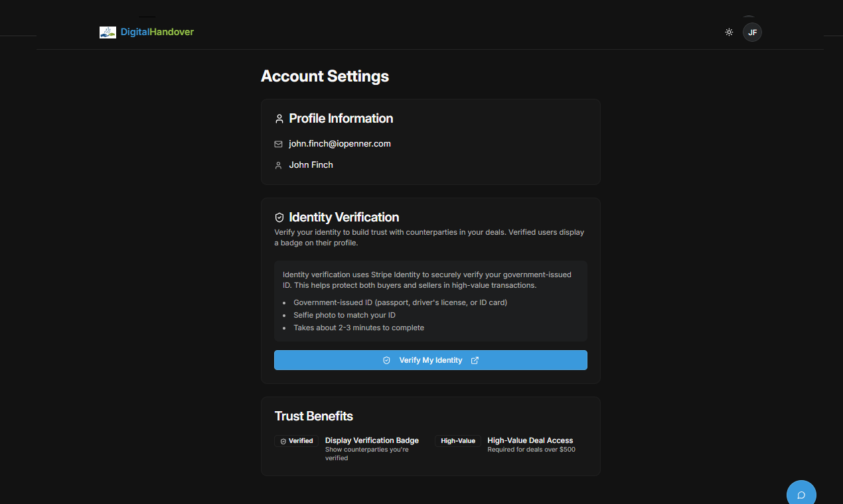Click the Display Verification Badge text

click(372, 440)
